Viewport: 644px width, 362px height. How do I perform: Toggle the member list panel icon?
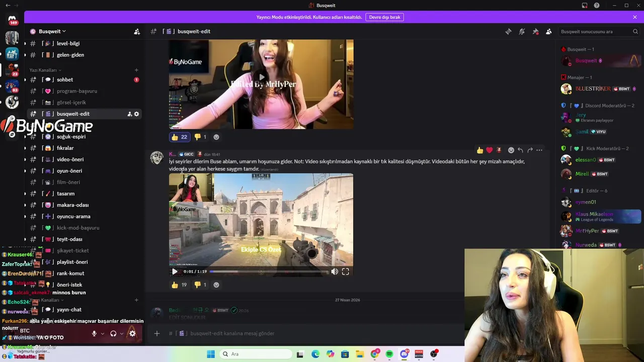(548, 31)
